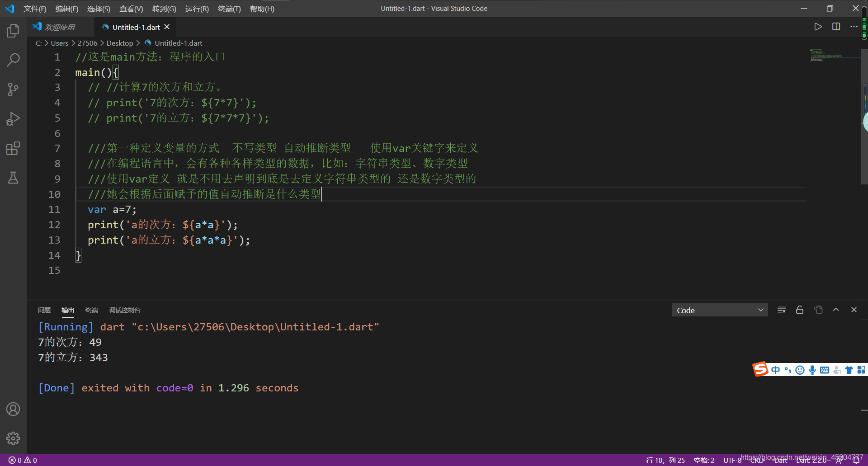Open Sogou skin shirt icon
Image resolution: width=868 pixels, height=466 pixels.
point(849,370)
